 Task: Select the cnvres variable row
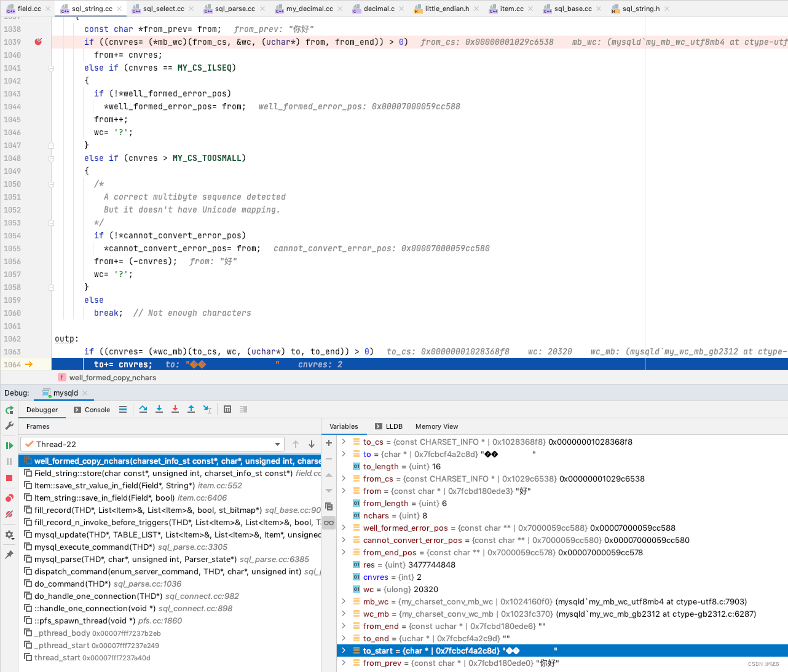(562, 577)
